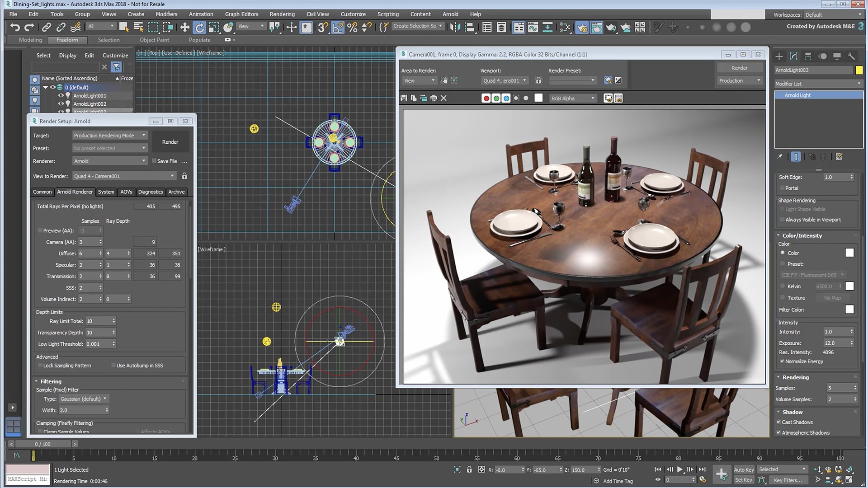Click the Render button in Render Setup
The width and height of the screenshot is (868, 488).
click(x=170, y=142)
